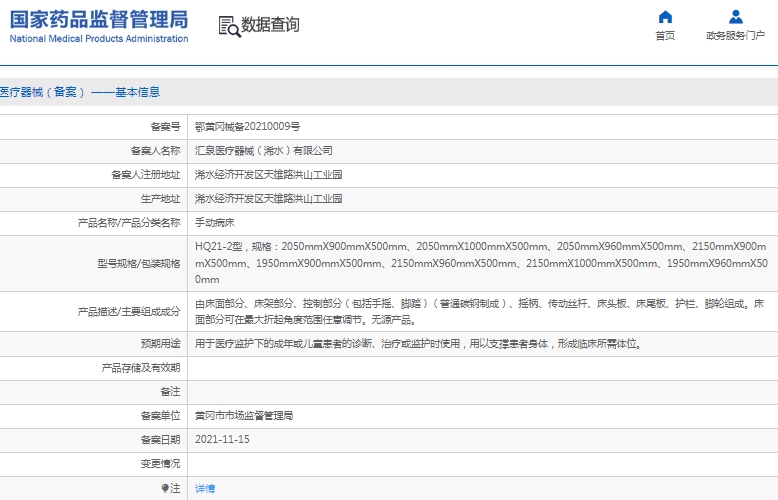Click company name 汇泉医疗器械（浠水）有限公司
The height and width of the screenshot is (500, 778).
(x=263, y=151)
